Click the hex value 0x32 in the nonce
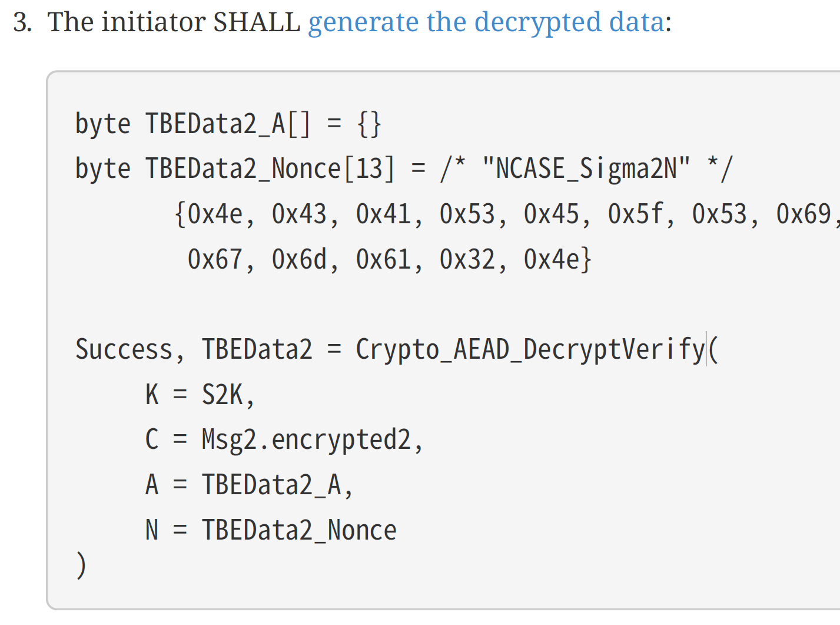Image resolution: width=840 pixels, height=625 pixels. click(x=467, y=260)
